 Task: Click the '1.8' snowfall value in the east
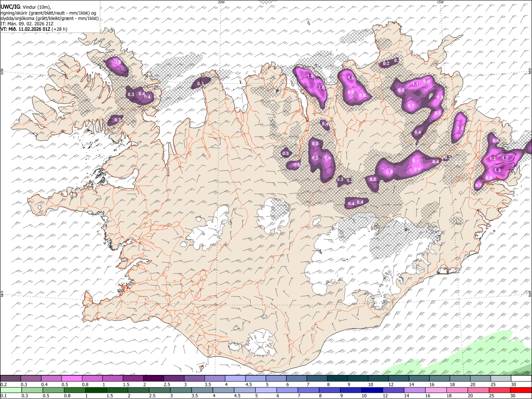[x=498, y=170]
